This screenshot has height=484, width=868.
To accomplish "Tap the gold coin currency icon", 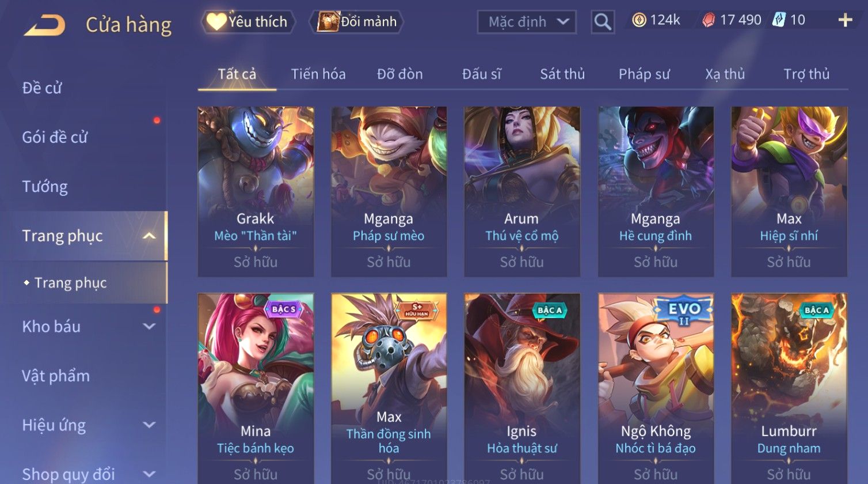I will tap(639, 20).
